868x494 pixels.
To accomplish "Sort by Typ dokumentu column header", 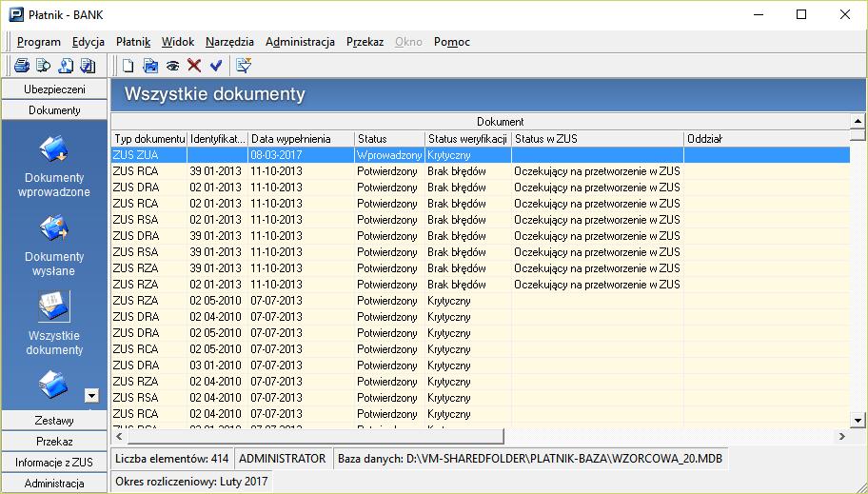I will 149,139.
